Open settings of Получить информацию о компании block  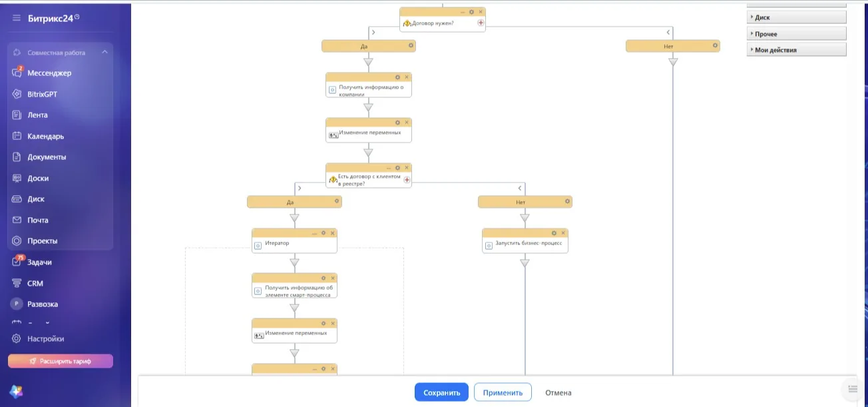pyautogui.click(x=398, y=77)
